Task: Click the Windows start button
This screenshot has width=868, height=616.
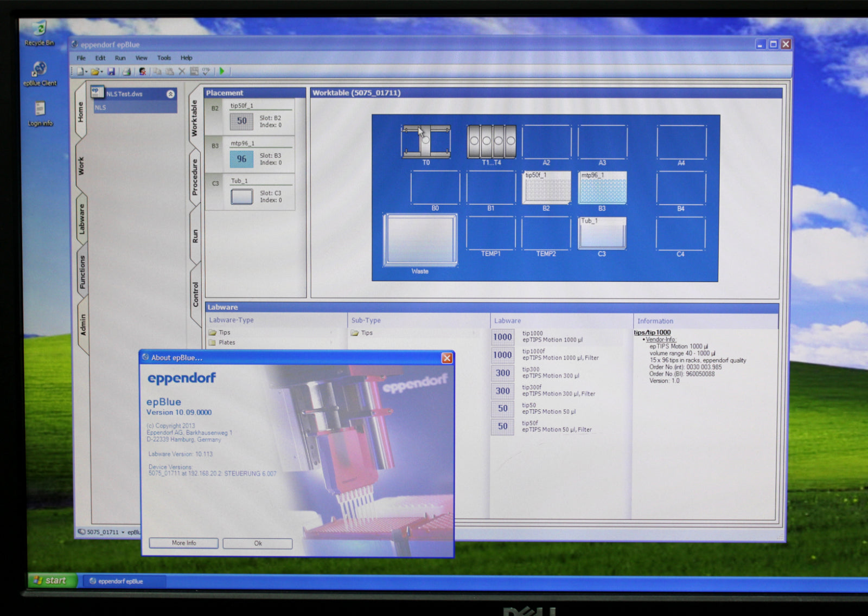Action: click(x=52, y=580)
